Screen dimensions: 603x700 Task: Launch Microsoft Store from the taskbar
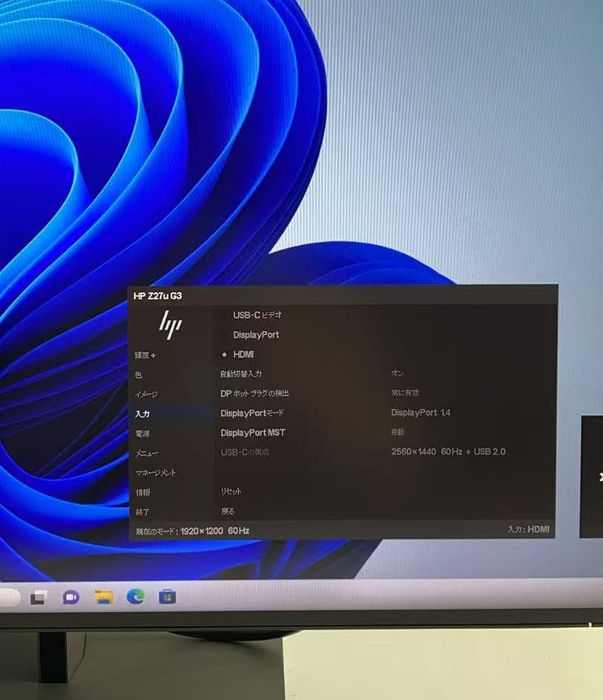tap(167, 597)
